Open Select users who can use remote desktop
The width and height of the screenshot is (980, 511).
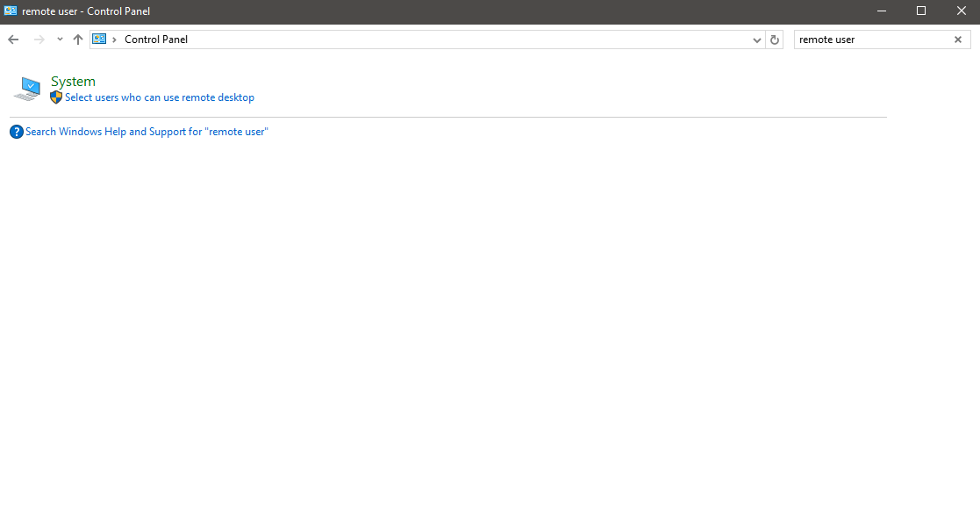point(160,97)
